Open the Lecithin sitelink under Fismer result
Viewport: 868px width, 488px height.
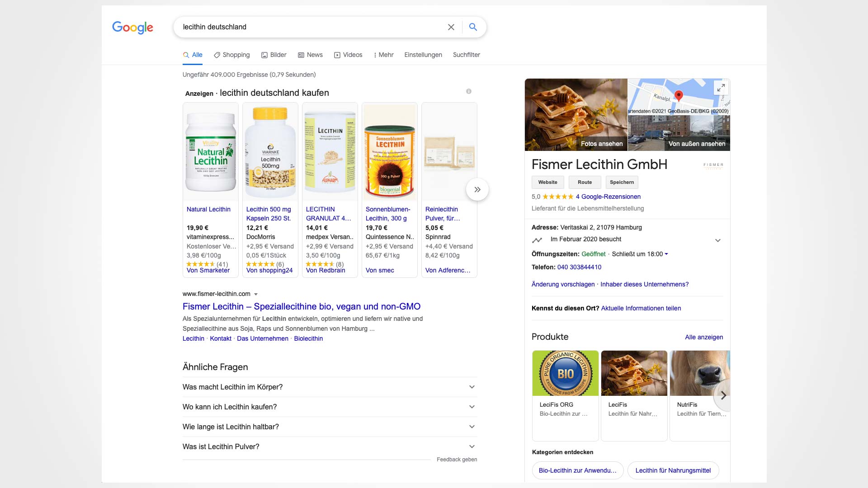[x=193, y=338]
